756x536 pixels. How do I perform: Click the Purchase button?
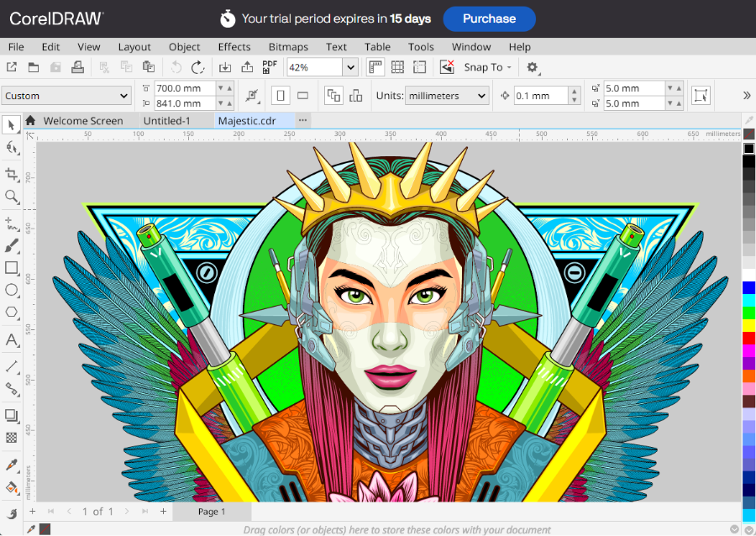(x=489, y=18)
